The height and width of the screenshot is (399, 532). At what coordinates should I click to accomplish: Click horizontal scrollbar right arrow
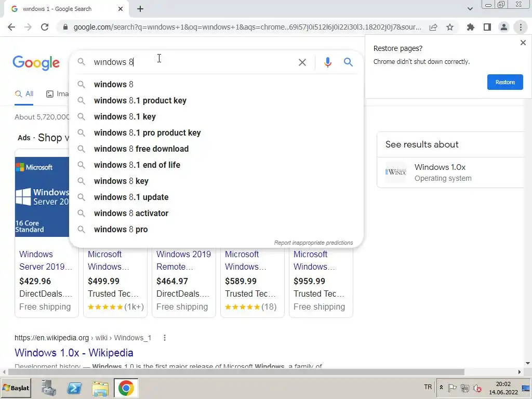point(520,372)
